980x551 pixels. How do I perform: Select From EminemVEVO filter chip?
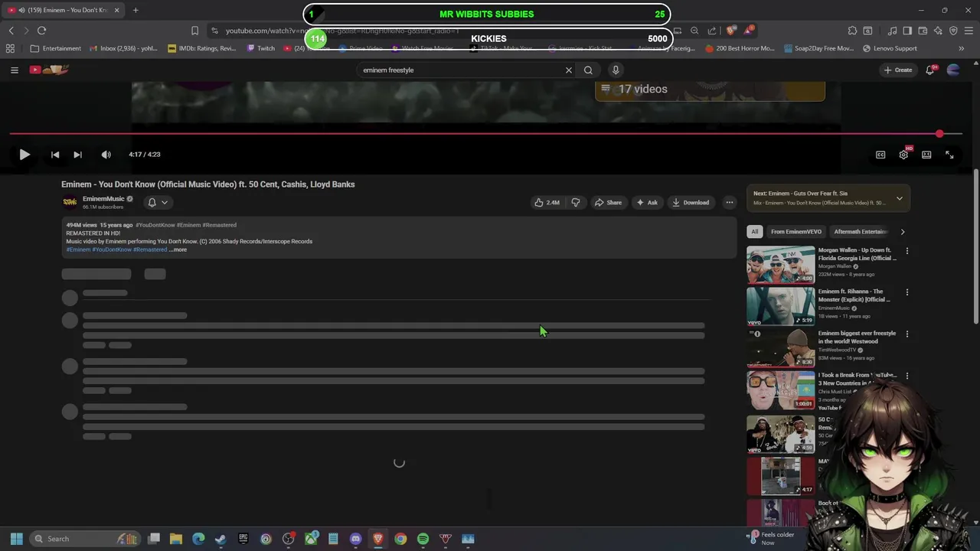pyautogui.click(x=796, y=232)
